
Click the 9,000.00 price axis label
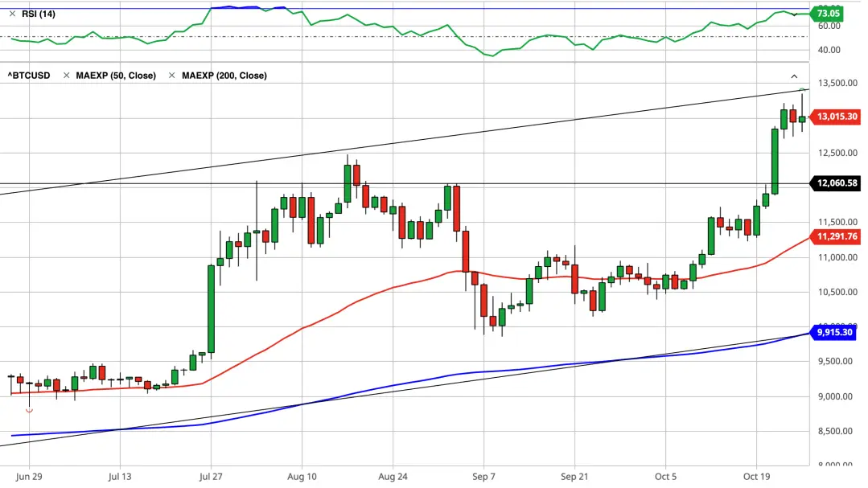click(x=835, y=396)
